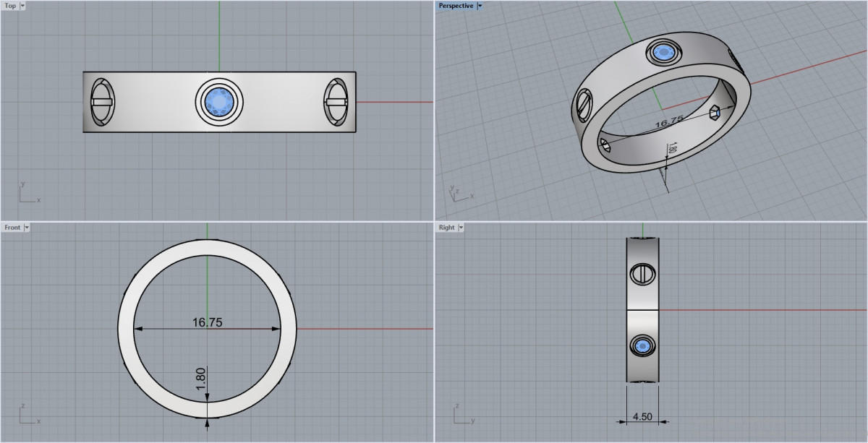868x443 pixels.
Task: Click the axis icon in Right viewport
Action: tap(461, 416)
